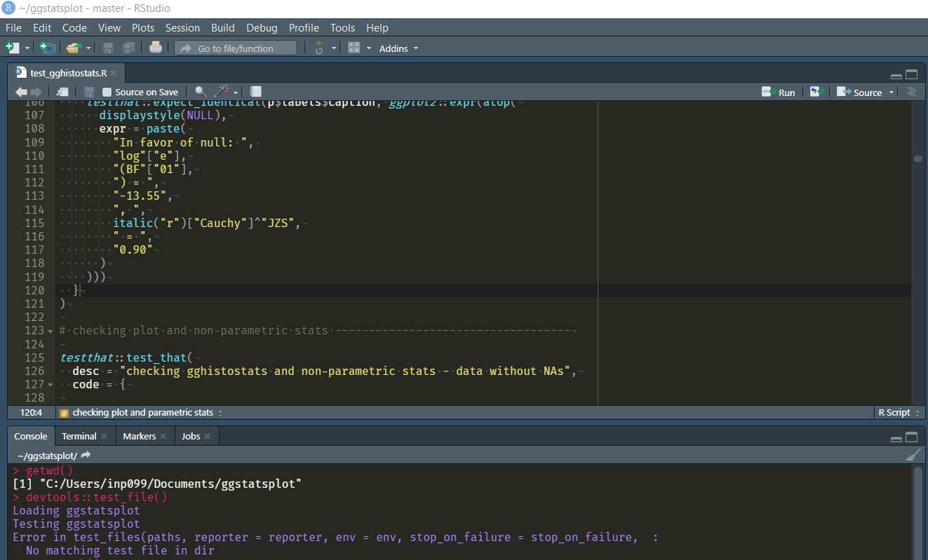Expand the New File dropdown arrow
Viewport: 928px width, 560px height.
[27, 48]
